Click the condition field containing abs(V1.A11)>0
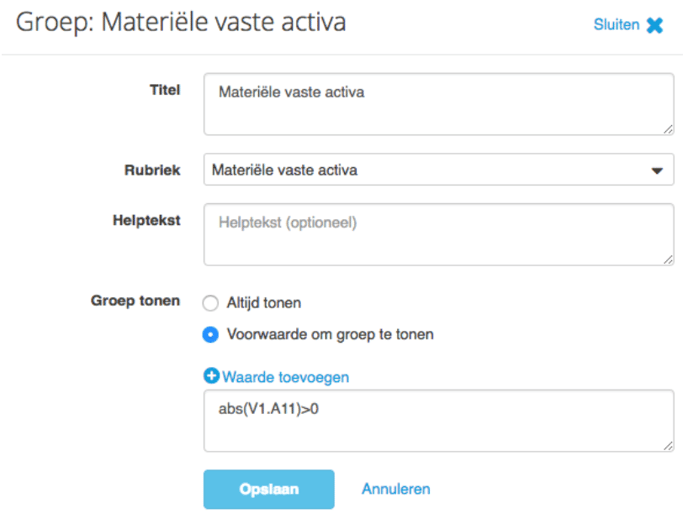This screenshot has width=688, height=524. [x=439, y=421]
